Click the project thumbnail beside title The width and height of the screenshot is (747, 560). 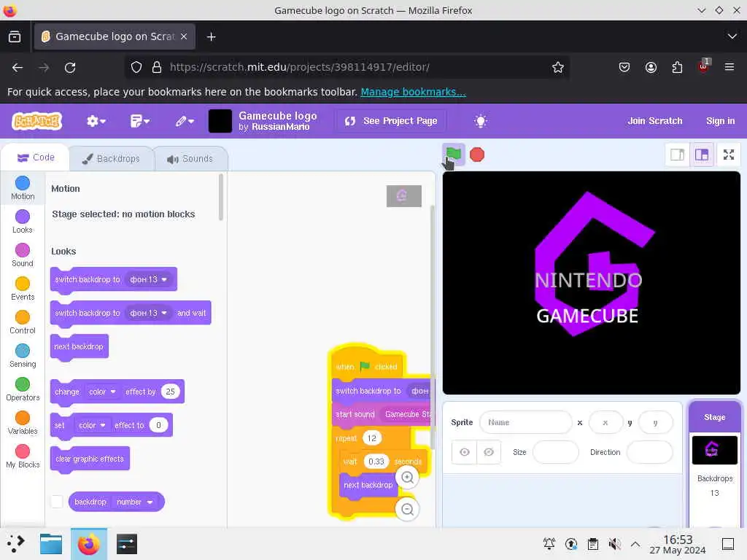pos(220,121)
